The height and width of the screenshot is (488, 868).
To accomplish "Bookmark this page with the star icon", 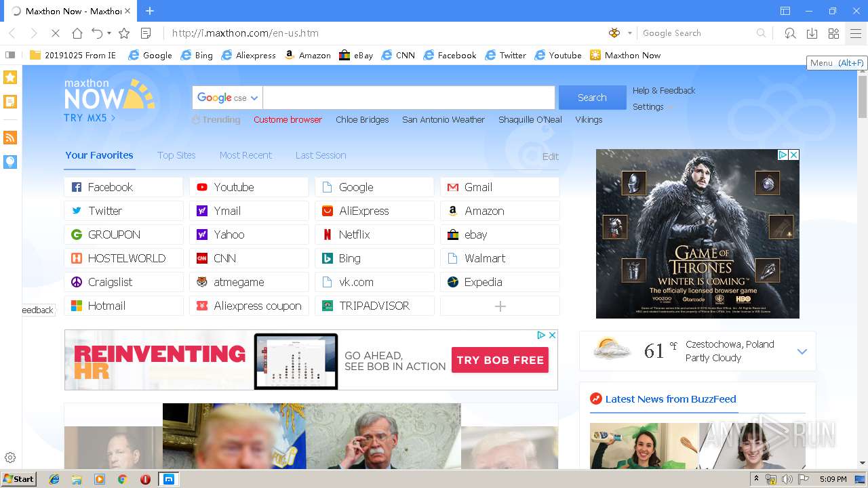I will coord(124,33).
